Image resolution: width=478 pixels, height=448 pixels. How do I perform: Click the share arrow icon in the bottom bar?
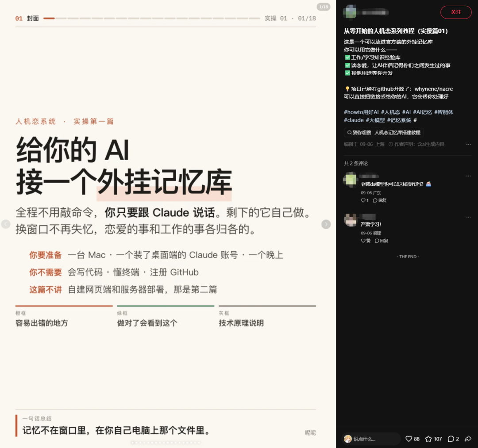pyautogui.click(x=468, y=439)
